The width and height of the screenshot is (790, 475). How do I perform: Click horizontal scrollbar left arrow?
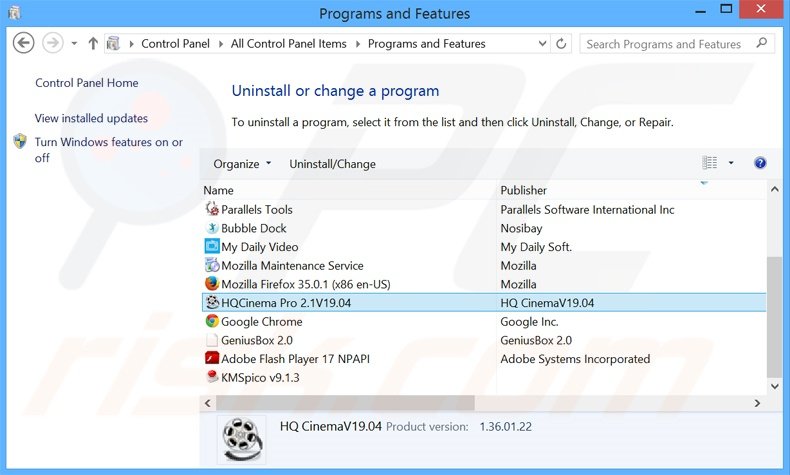[x=208, y=403]
